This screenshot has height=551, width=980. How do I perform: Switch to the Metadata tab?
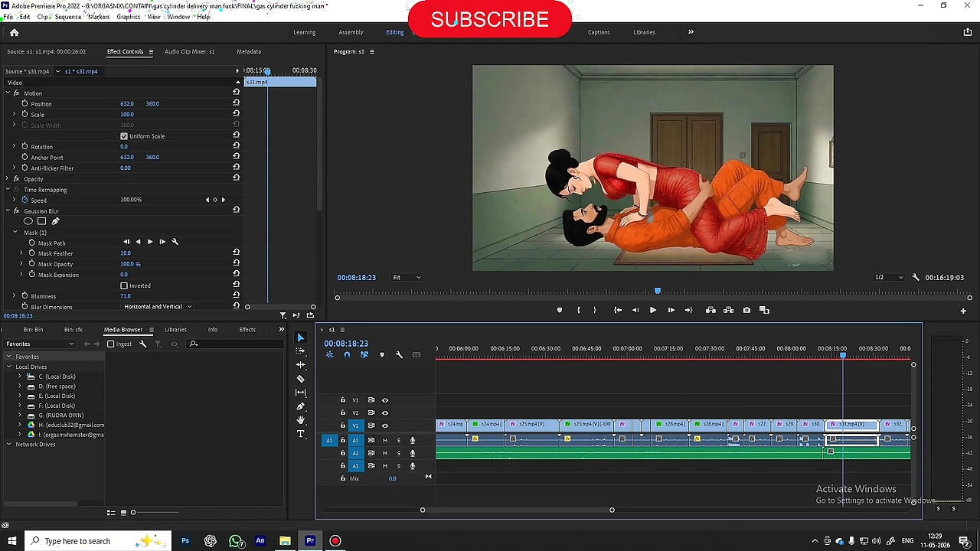[x=249, y=51]
